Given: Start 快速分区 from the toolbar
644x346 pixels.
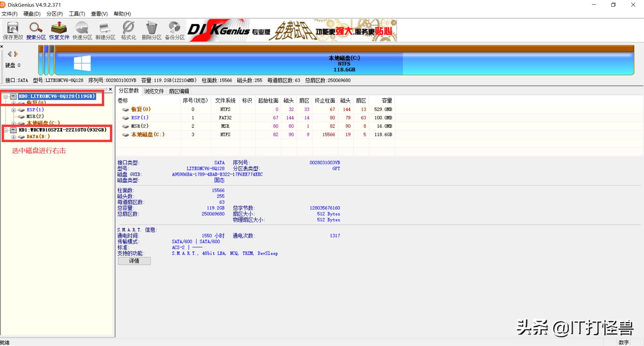Looking at the screenshot, I should (82, 30).
